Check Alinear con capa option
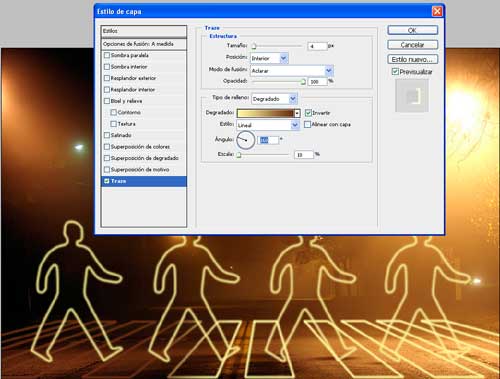 [x=307, y=124]
